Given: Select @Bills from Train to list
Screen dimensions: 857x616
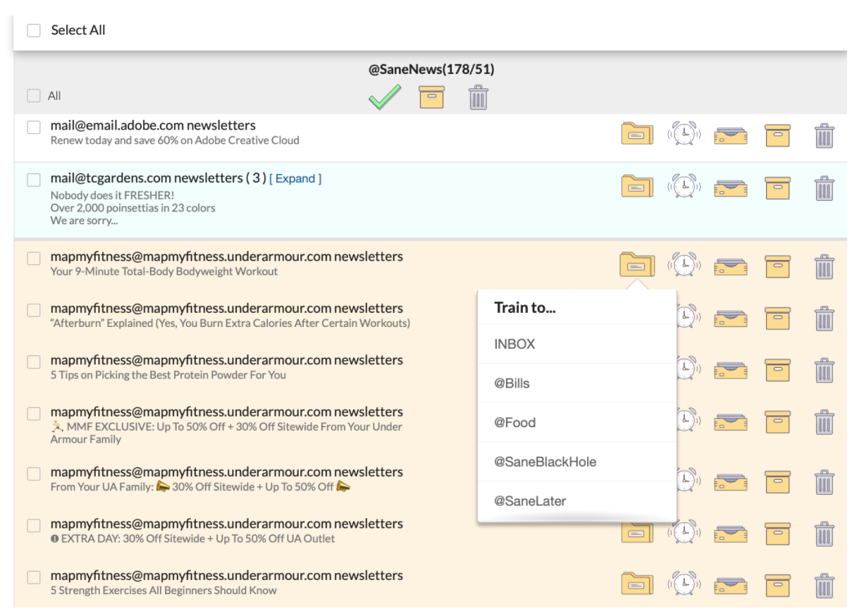Looking at the screenshot, I should coord(512,383).
